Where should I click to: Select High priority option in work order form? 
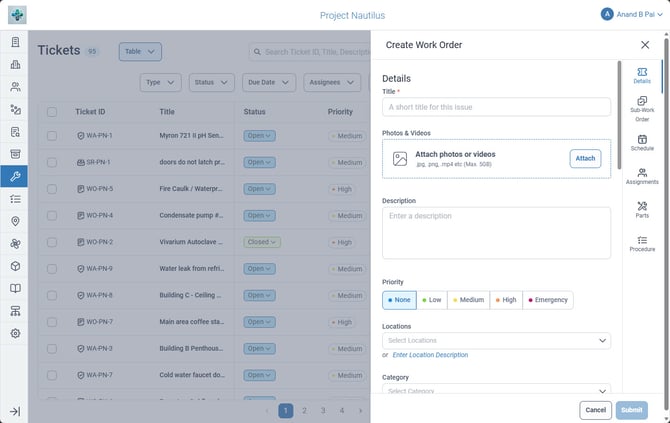pos(506,300)
